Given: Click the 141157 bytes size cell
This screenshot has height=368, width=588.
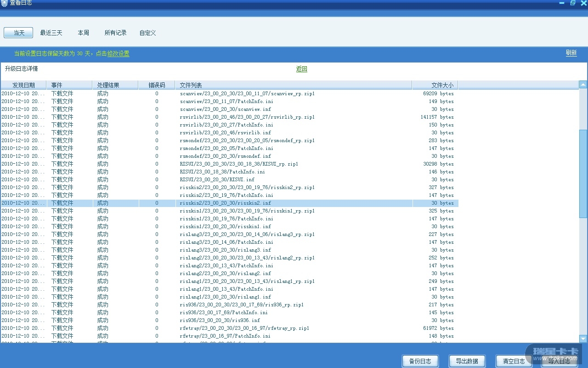Looking at the screenshot, I should 437,117.
